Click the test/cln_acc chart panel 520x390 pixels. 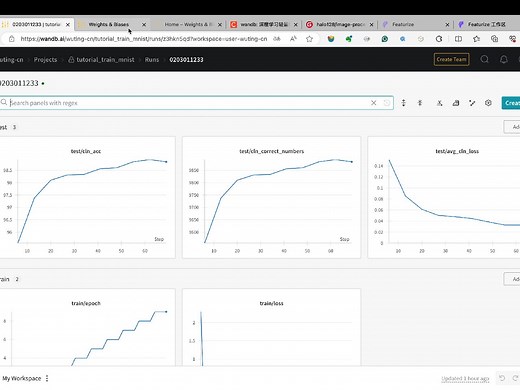click(x=87, y=197)
